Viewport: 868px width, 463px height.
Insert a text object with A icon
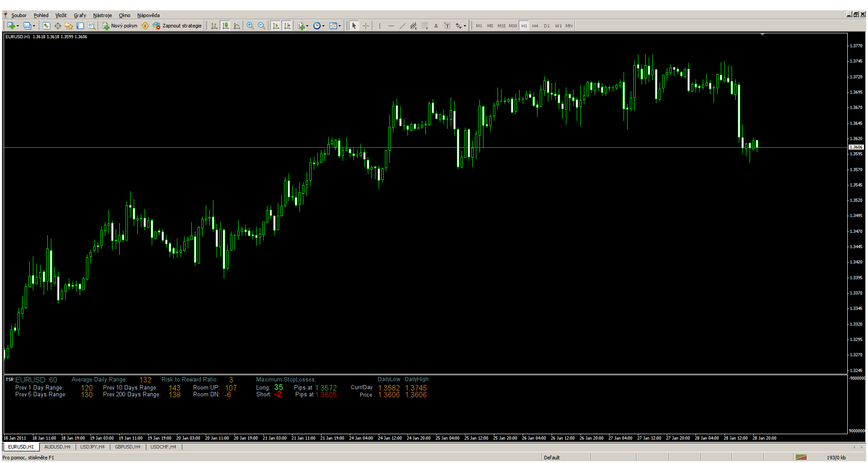pos(436,26)
